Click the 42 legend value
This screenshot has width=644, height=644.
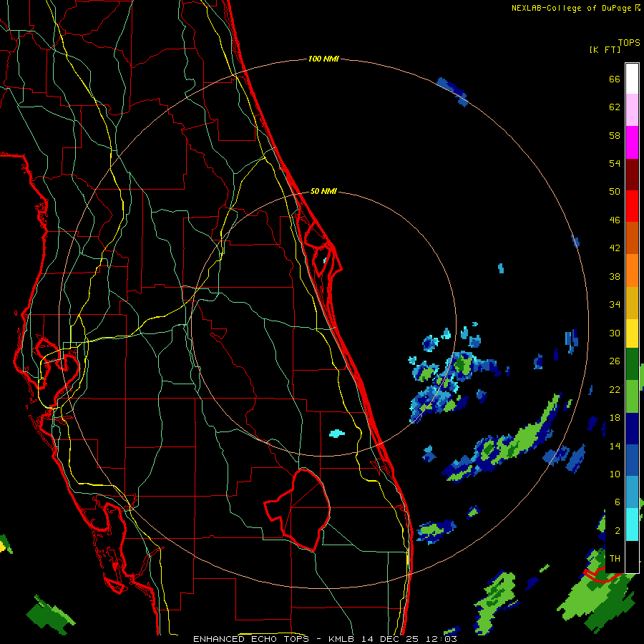[615, 248]
